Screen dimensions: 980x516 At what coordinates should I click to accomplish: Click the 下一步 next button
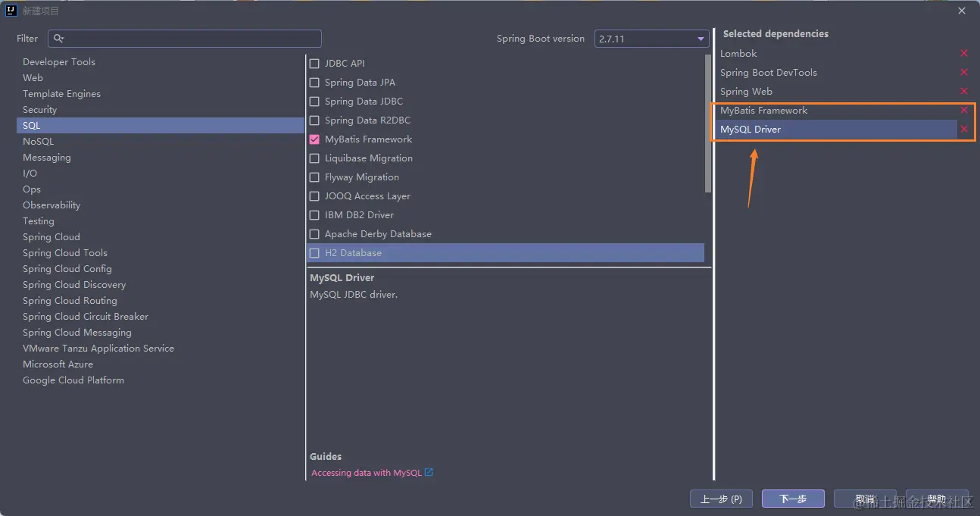tap(792, 499)
